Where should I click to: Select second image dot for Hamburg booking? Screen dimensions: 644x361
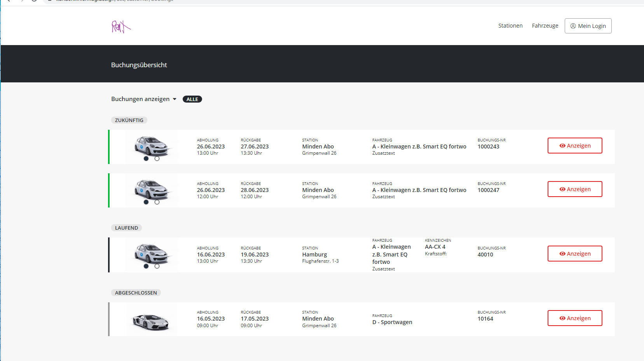click(157, 266)
